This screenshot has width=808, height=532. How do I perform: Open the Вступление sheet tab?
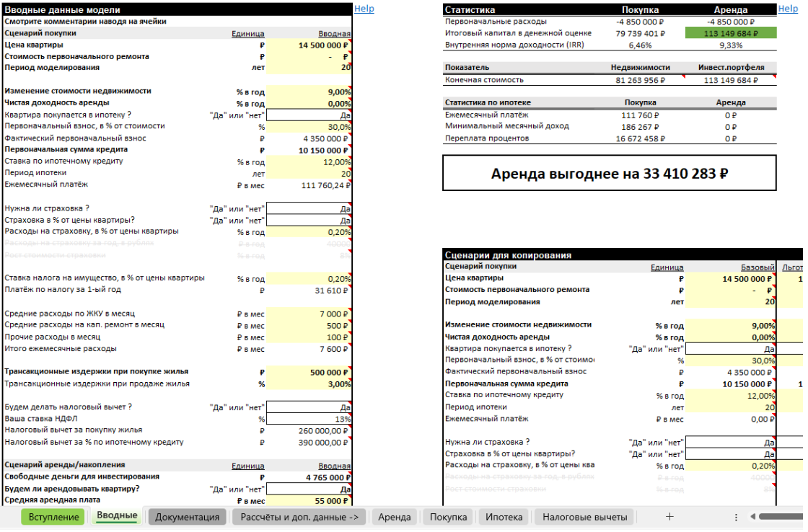click(54, 517)
